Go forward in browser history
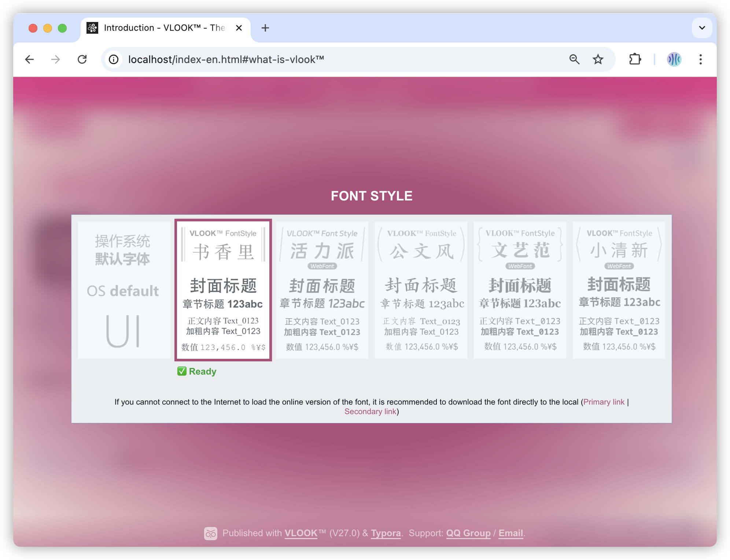The width and height of the screenshot is (730, 560). tap(56, 59)
